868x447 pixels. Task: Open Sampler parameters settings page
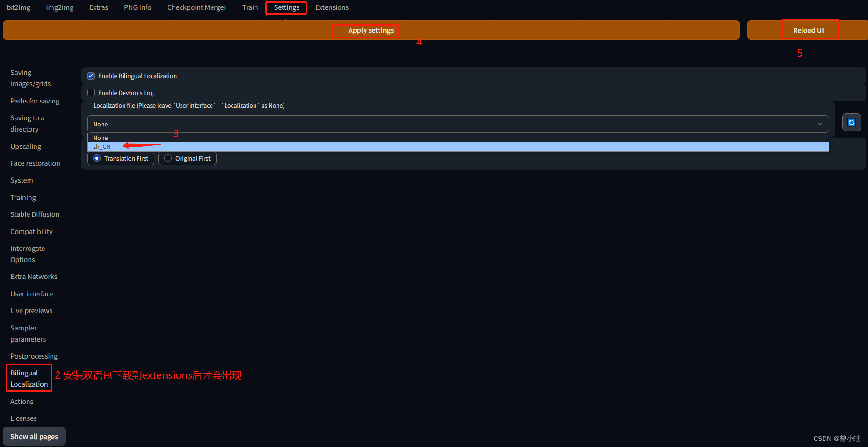(x=28, y=334)
